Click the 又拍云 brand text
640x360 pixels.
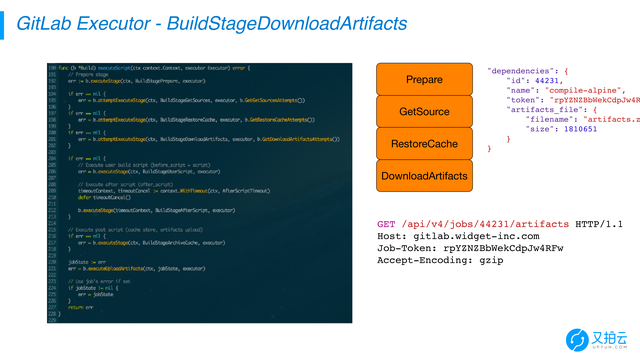click(609, 338)
